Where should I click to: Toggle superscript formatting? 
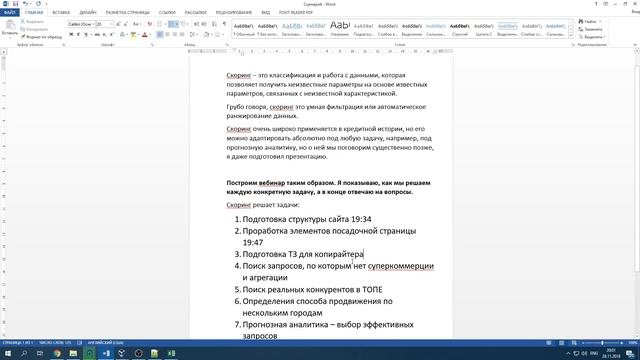click(x=111, y=34)
